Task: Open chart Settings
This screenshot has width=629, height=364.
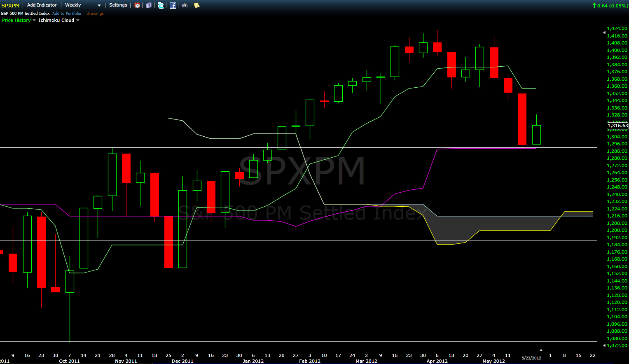Action: (118, 5)
